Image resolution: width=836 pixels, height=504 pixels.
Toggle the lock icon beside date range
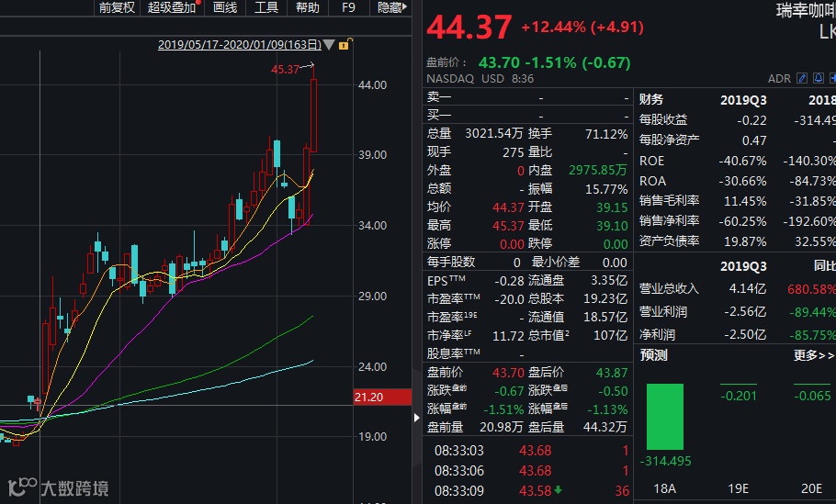(x=345, y=44)
